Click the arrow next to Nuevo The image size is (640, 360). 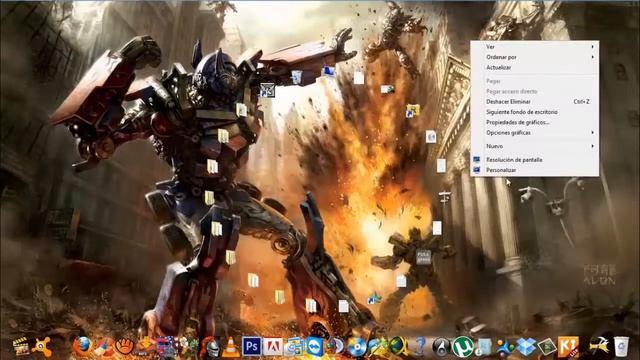[593, 146]
